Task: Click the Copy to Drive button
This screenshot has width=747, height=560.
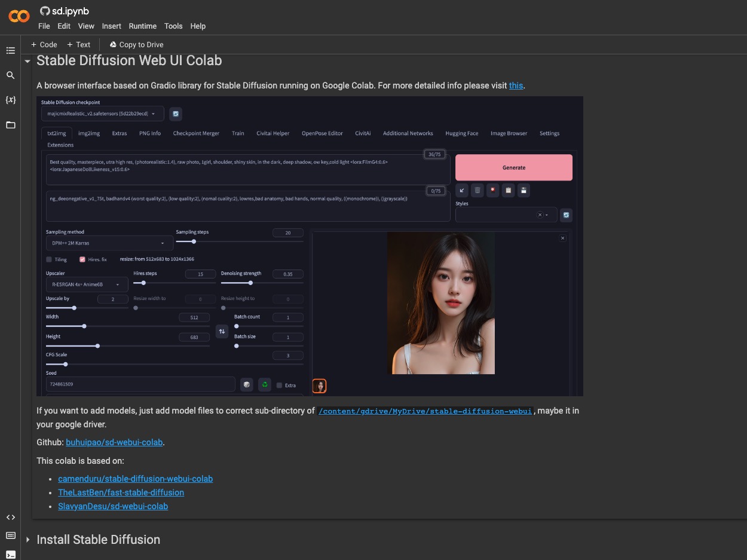Action: (x=136, y=45)
